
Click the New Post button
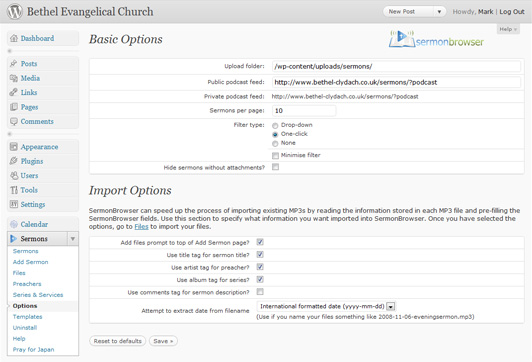point(409,12)
